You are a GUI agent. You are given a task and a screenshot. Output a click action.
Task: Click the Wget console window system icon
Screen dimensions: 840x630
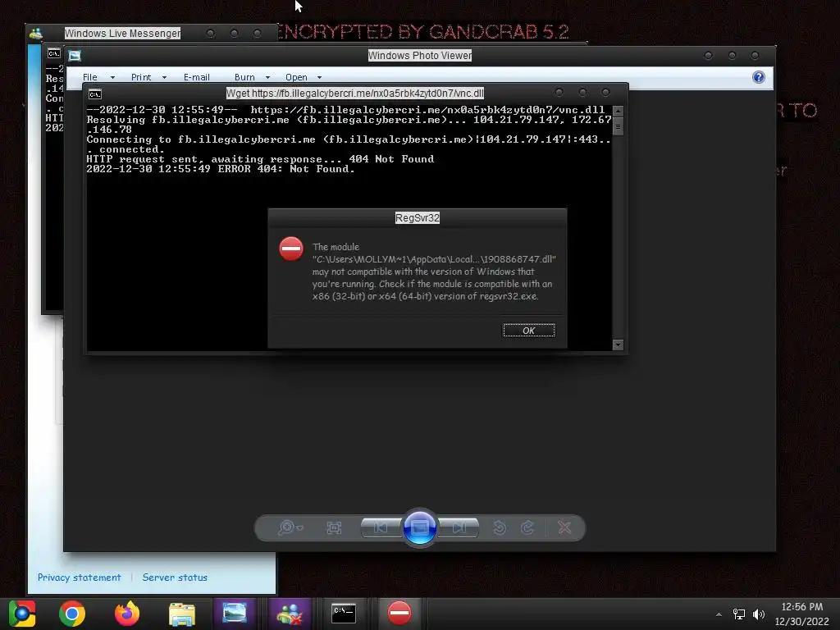(95, 94)
